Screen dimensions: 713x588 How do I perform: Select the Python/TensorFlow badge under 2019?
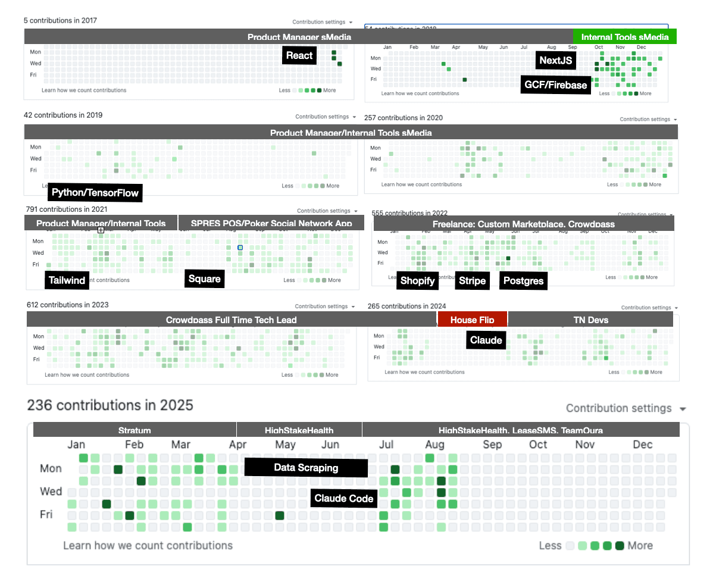(x=95, y=192)
